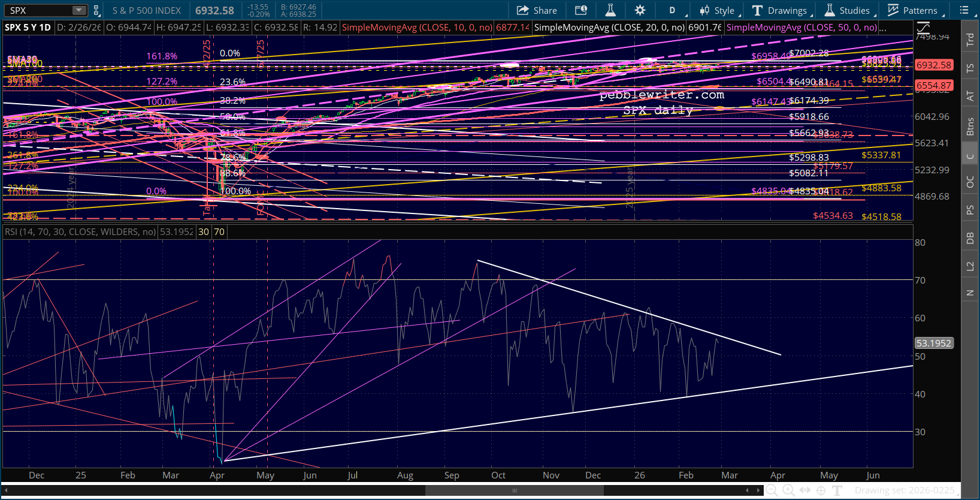Click the RSI study label
The width and height of the screenshot is (980, 500).
coord(80,232)
